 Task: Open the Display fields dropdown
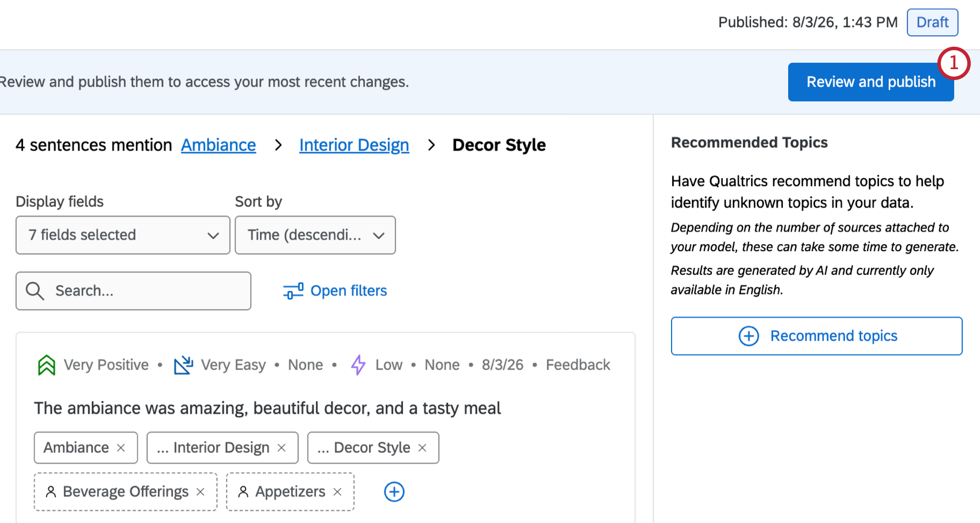(123, 235)
